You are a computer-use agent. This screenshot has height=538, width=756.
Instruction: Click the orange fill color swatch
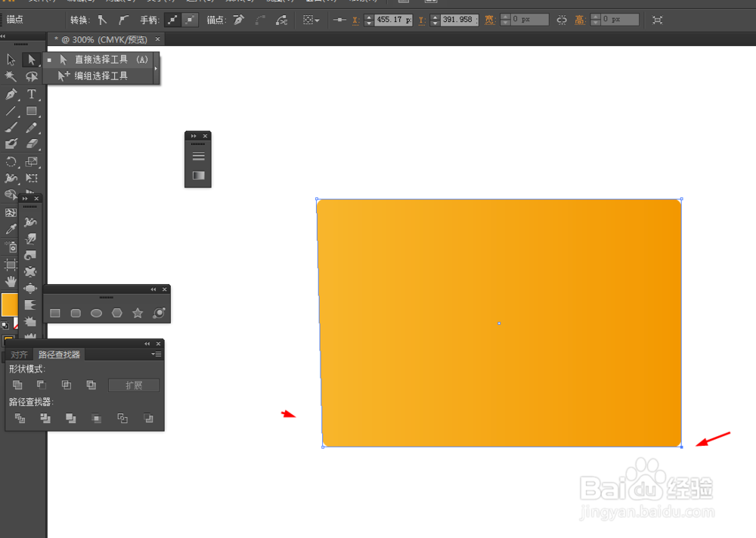pos(9,305)
